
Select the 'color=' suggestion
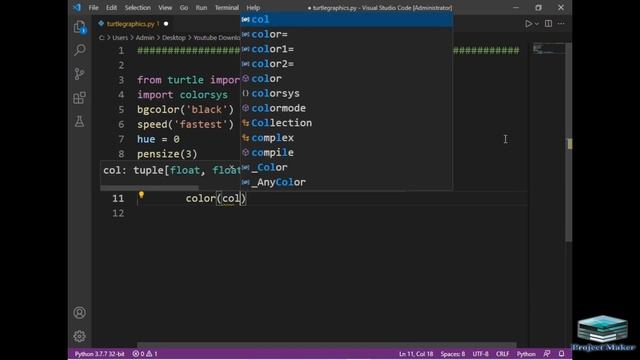click(x=346, y=34)
